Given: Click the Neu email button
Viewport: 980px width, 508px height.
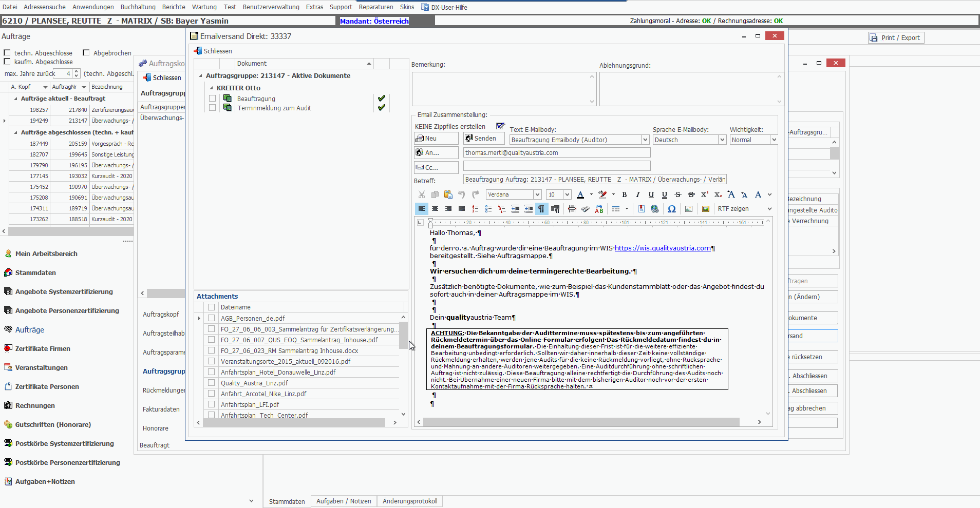Looking at the screenshot, I should [x=436, y=139].
